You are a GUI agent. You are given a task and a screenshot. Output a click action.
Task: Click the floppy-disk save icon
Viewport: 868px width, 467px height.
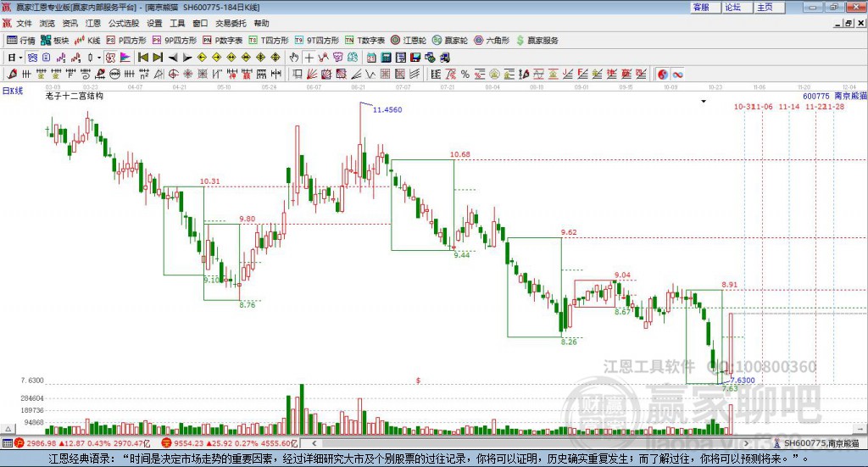[x=415, y=58]
